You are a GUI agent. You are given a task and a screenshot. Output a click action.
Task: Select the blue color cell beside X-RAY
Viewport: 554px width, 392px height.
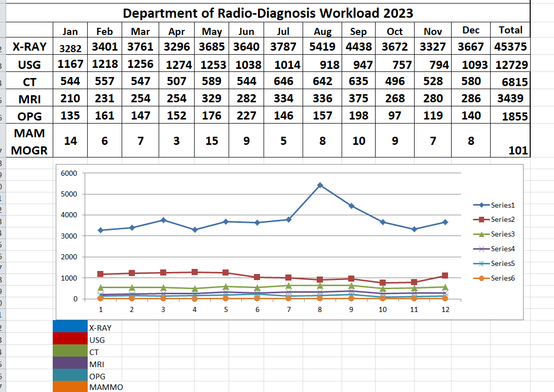click(70, 328)
